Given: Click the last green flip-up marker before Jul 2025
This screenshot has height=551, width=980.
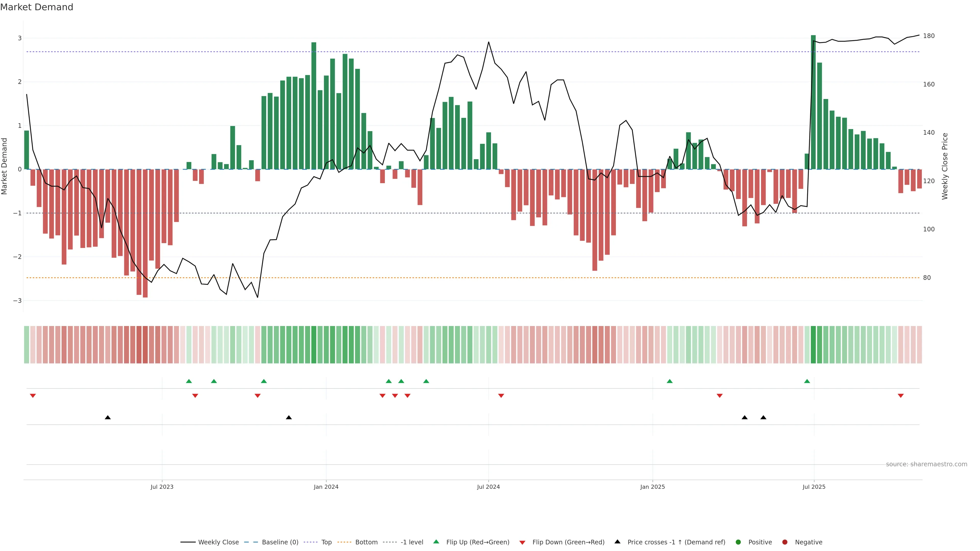Looking at the screenshot, I should [807, 381].
